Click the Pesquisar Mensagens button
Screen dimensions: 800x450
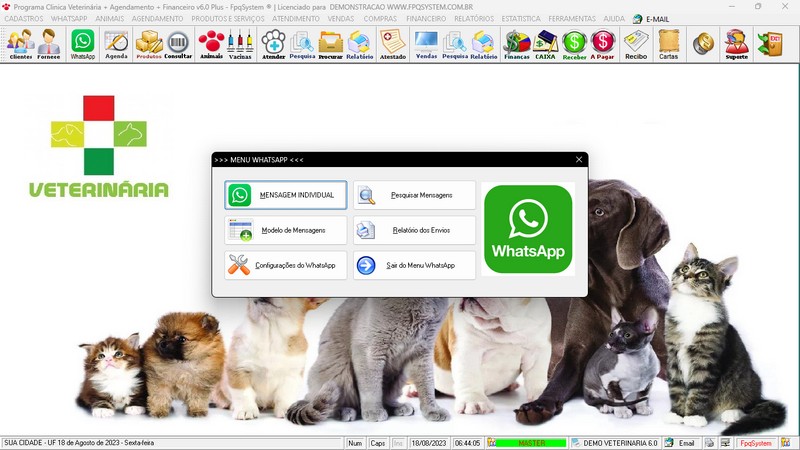[x=414, y=195]
